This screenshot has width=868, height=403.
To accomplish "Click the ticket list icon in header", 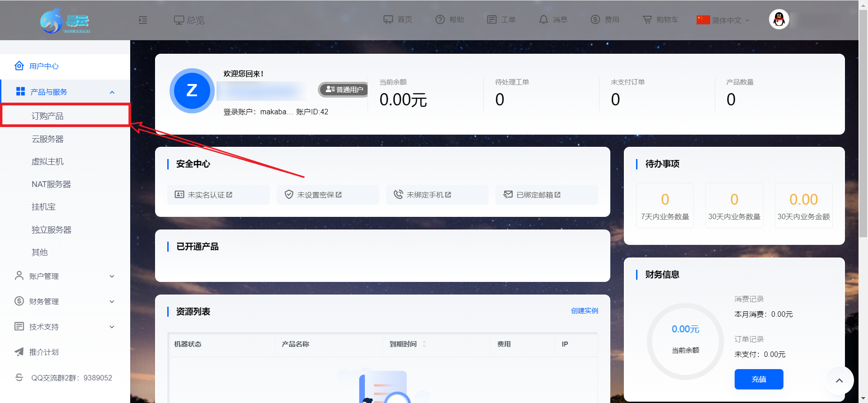I will pos(491,19).
